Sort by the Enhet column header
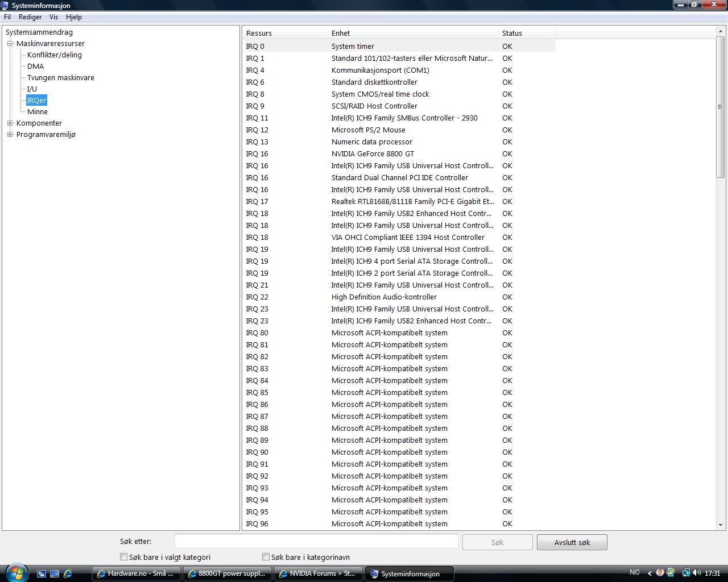Screen dimensions: 728x582 [413, 33]
